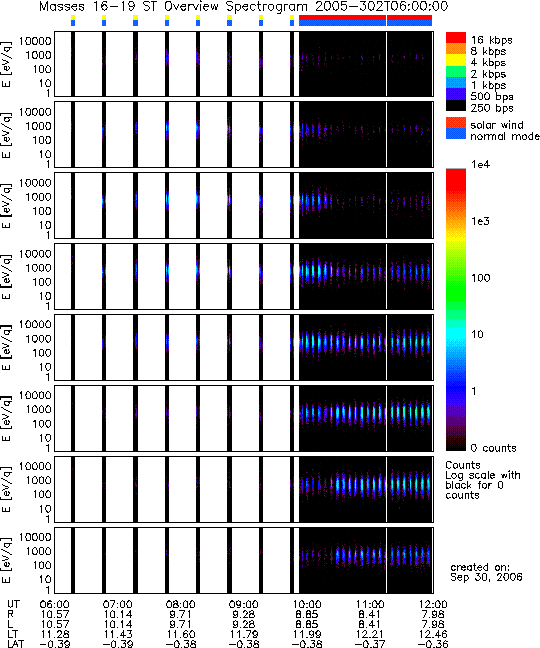Click the 06:00 UT tick label
Viewport: 540px width, 648px height.
(55, 604)
